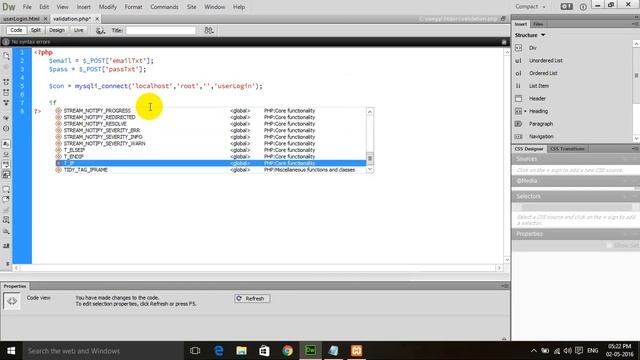Switch to the userLogin.html document tab
The width and height of the screenshot is (640, 360).
tap(21, 19)
